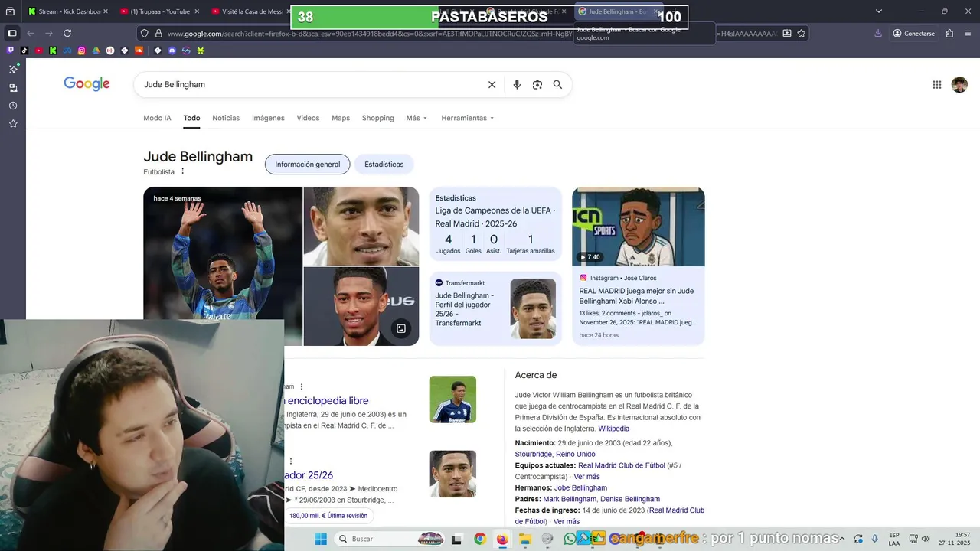Open Transfermarkt Perfil del jugador card

click(x=495, y=308)
